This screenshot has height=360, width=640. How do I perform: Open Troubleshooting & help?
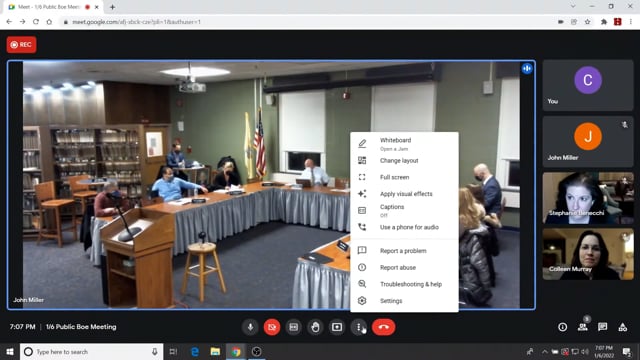click(x=404, y=284)
